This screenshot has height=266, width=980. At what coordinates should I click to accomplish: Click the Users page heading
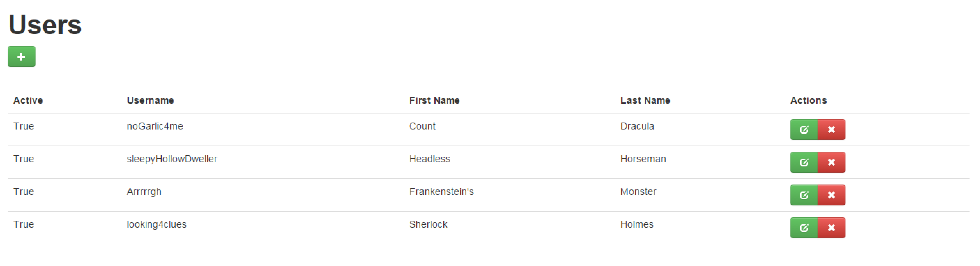(45, 25)
